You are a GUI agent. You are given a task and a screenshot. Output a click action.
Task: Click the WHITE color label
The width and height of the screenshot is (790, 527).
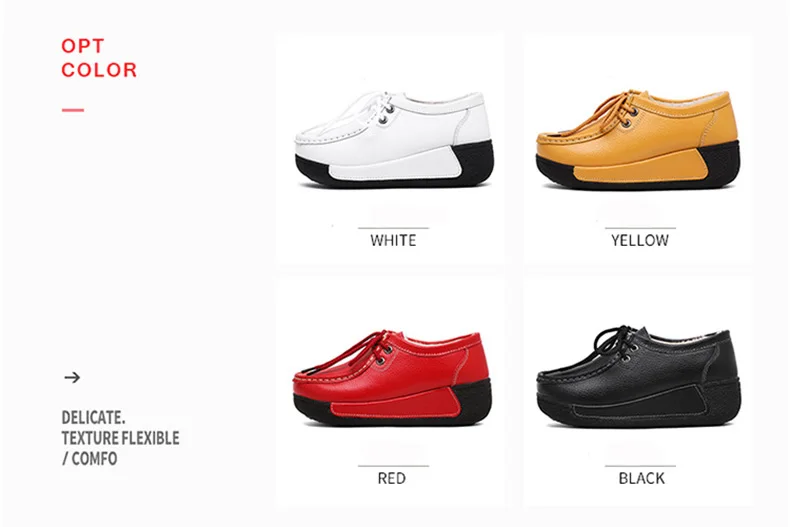(x=393, y=240)
